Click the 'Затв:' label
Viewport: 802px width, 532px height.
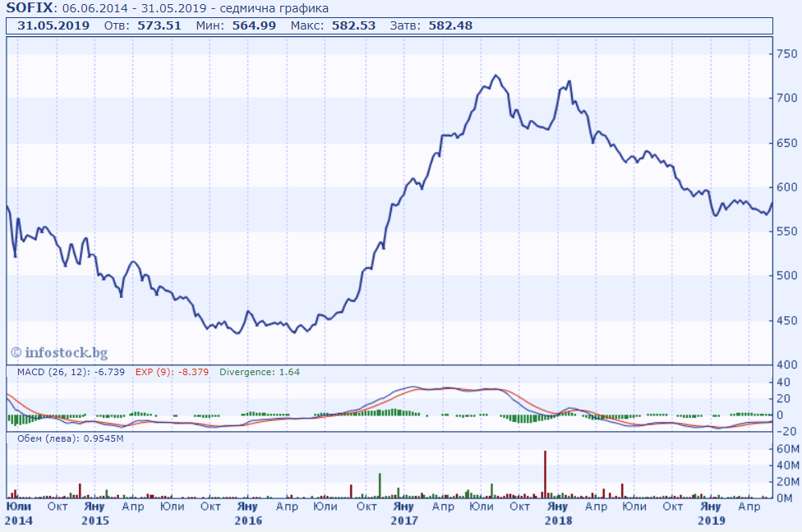point(405,25)
